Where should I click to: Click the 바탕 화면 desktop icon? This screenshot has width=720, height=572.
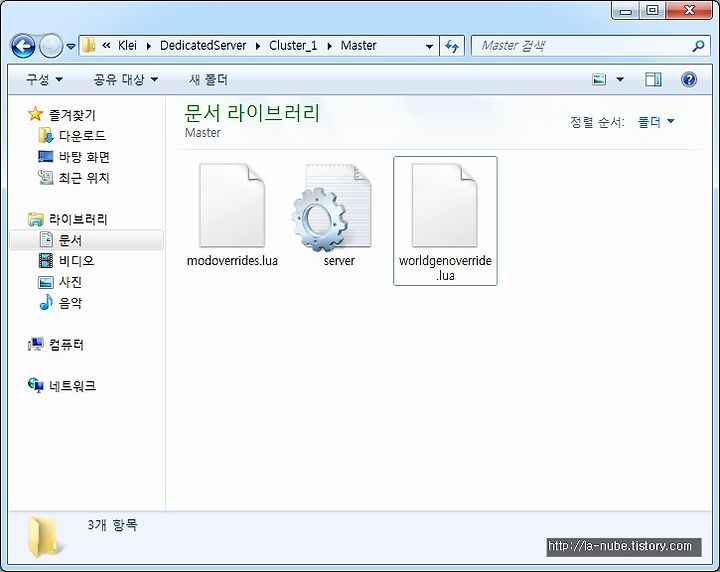pos(45,157)
